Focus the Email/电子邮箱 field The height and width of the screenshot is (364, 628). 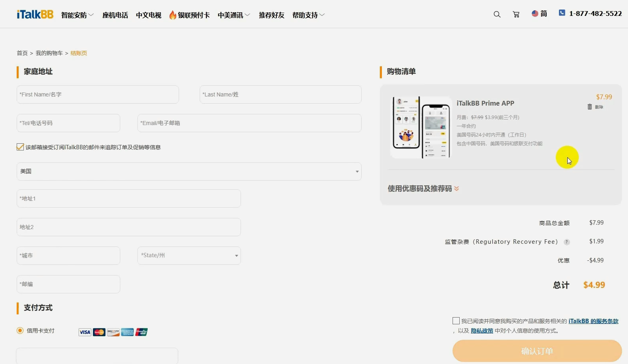(249, 123)
